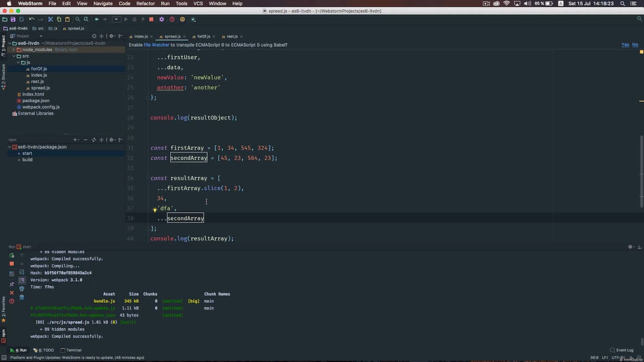This screenshot has height=362, width=644.
Task: Click the Scroll from Source target icon in Project panel
Action: pyautogui.click(x=94, y=36)
